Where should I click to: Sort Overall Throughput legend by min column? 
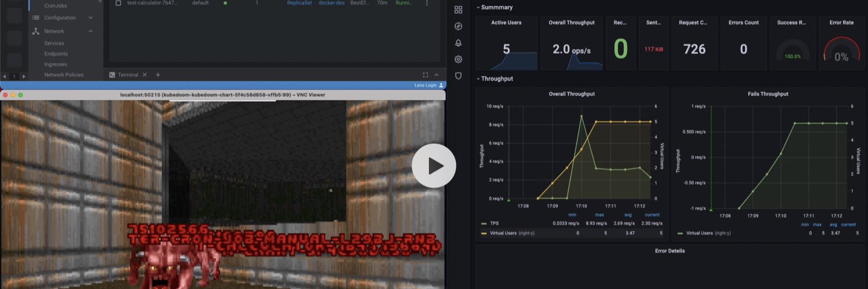pyautogui.click(x=572, y=215)
